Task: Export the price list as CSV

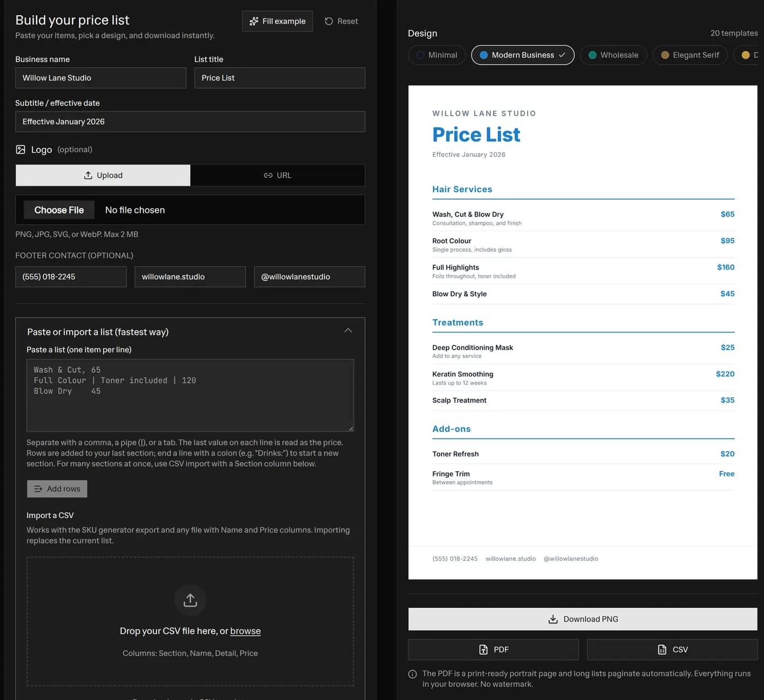Action: click(672, 649)
